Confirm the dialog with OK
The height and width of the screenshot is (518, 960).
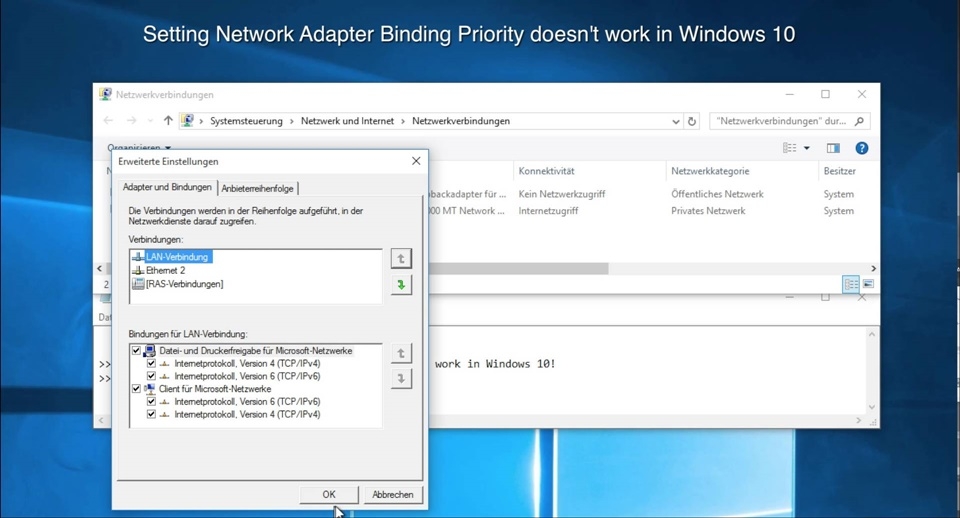click(329, 494)
